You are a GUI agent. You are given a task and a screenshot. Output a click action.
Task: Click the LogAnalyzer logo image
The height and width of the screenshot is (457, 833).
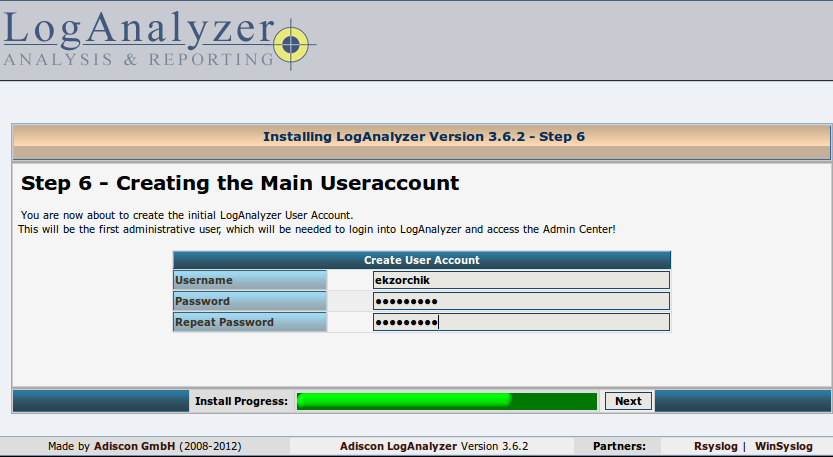pos(159,40)
